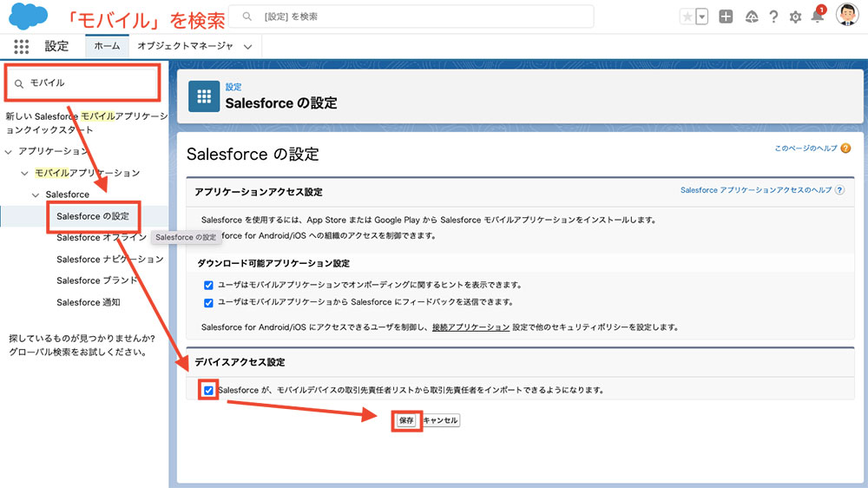Expand the tab dropdown chevron after オブジェクトマネージャ
Image resolution: width=868 pixels, height=488 pixels.
pyautogui.click(x=248, y=47)
